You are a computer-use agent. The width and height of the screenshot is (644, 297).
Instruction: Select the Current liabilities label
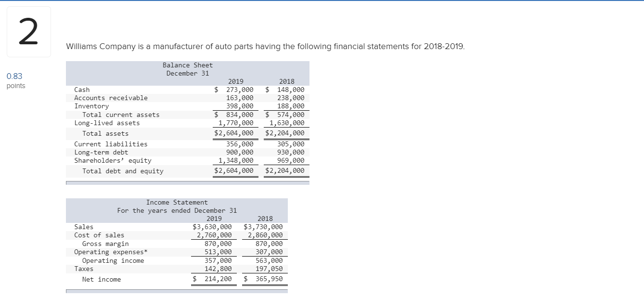coord(111,144)
